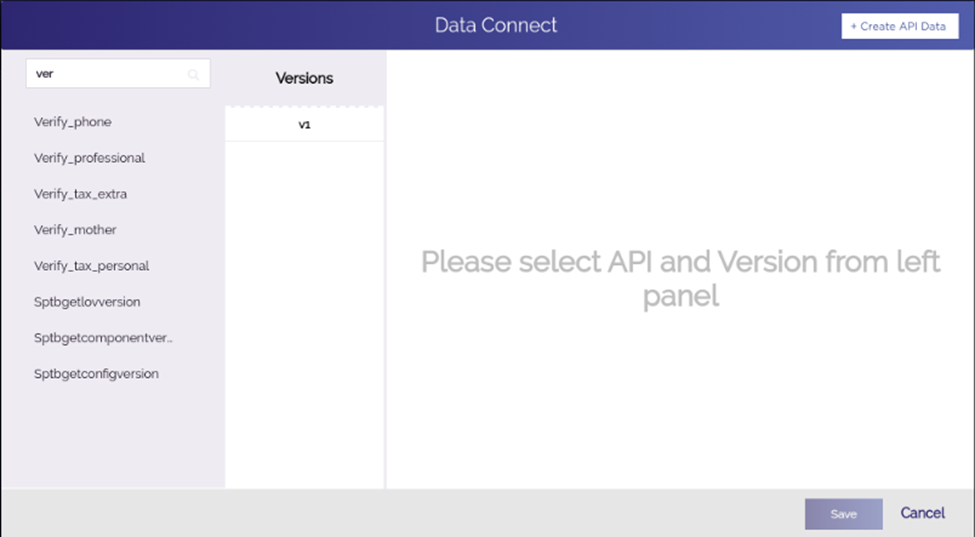Choose the Sptbgetconfigversion API
This screenshot has height=537, width=975.
(x=96, y=374)
